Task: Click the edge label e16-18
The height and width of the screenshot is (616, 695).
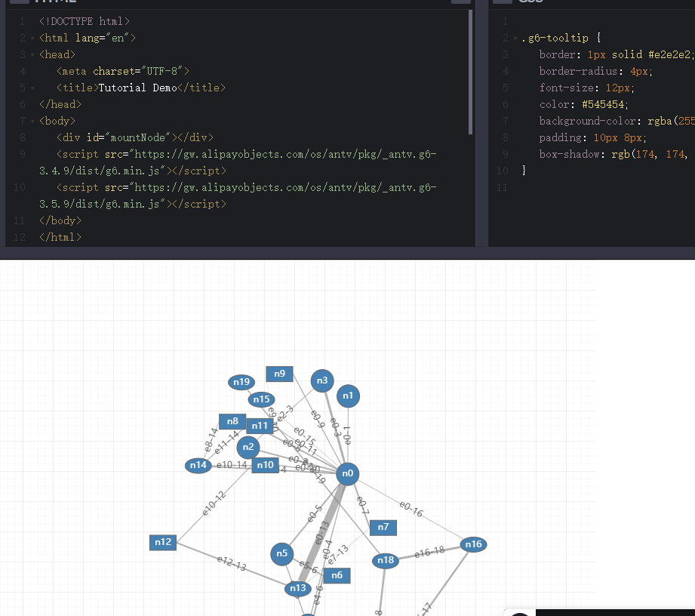Action: tap(429, 552)
